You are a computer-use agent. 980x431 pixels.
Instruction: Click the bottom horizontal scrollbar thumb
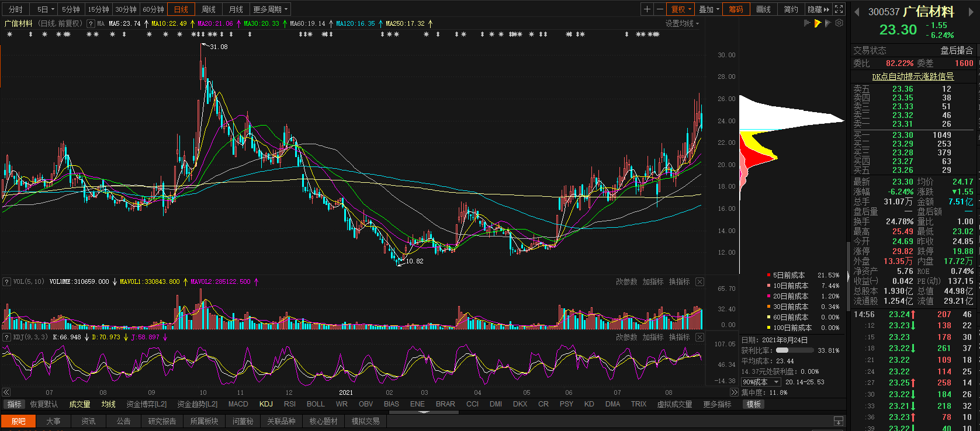point(424,412)
